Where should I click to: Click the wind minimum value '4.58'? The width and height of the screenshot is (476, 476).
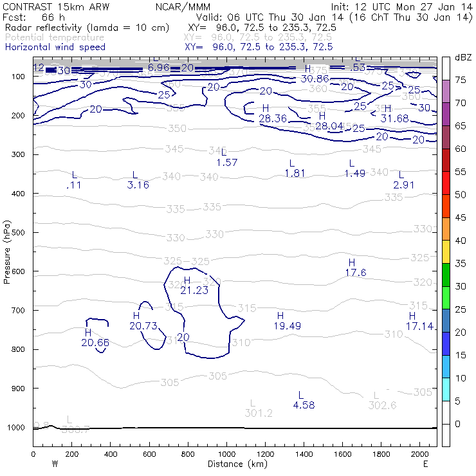tap(304, 405)
